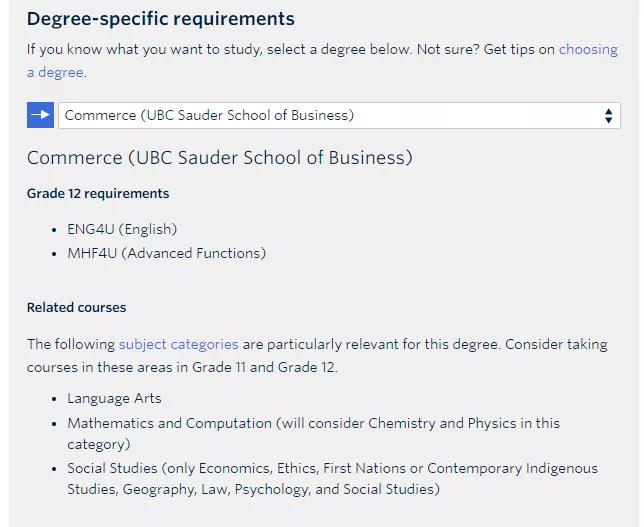Open the 'subject categories' link
This screenshot has height=527, width=644.
179,344
